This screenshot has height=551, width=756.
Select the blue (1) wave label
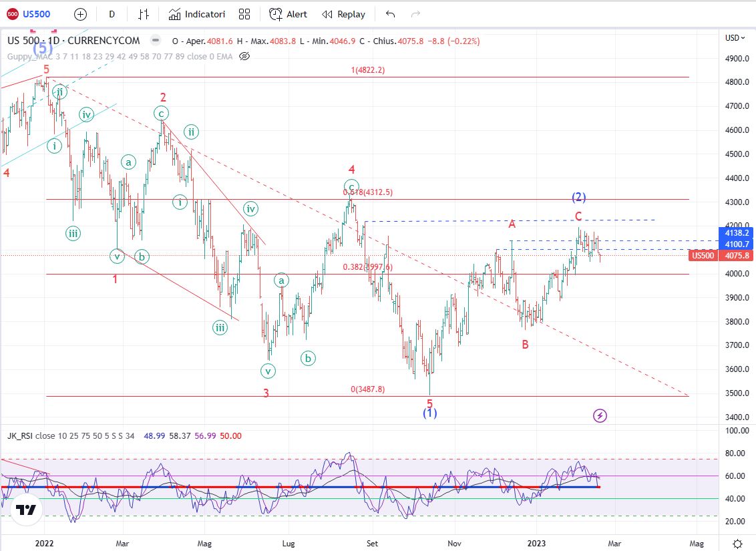[x=429, y=413]
